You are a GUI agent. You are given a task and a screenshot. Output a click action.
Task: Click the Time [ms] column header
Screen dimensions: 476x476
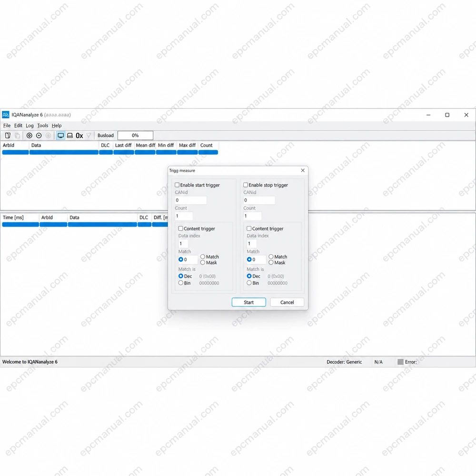click(20, 218)
